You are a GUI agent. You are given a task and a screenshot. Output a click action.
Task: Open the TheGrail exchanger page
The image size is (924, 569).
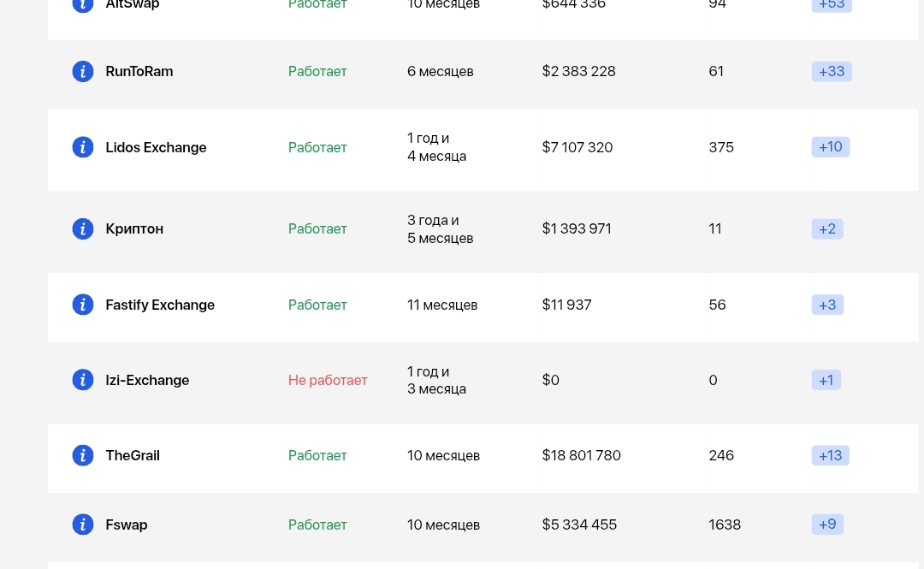tap(133, 455)
